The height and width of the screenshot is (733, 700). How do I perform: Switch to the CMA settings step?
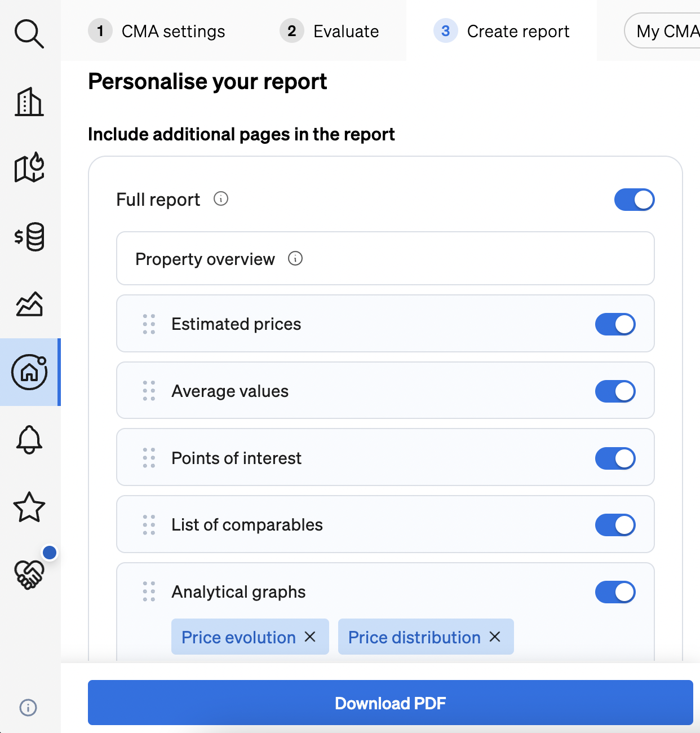click(x=157, y=31)
